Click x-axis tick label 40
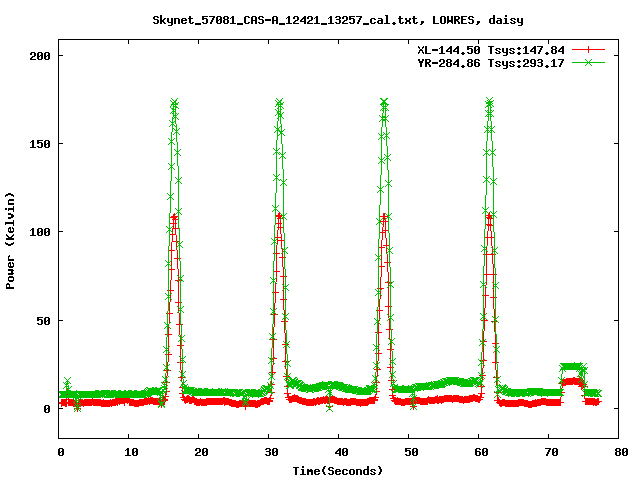Screen dimensions: 640x480 click(x=341, y=452)
